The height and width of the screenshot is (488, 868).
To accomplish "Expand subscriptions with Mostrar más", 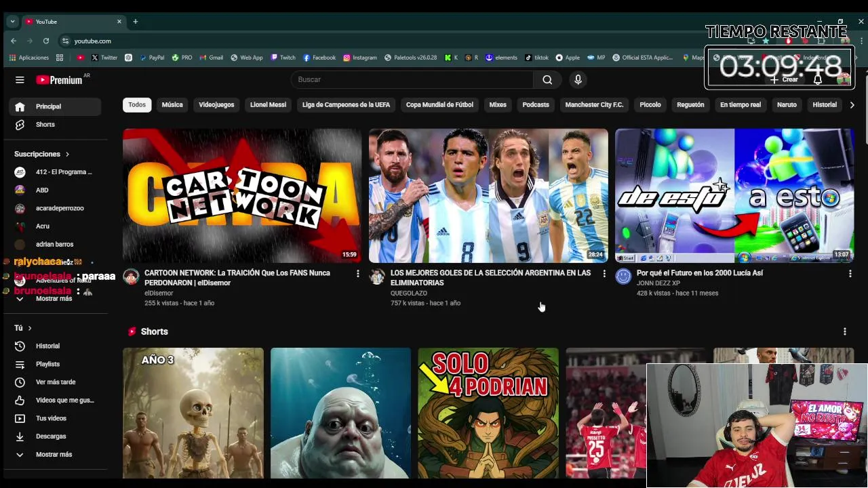I will click(55, 299).
